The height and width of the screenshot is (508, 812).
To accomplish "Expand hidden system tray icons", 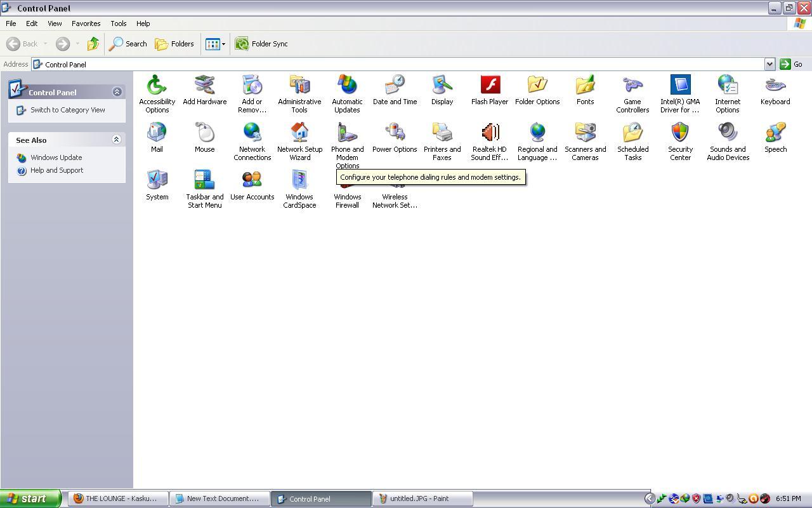I will click(x=650, y=498).
